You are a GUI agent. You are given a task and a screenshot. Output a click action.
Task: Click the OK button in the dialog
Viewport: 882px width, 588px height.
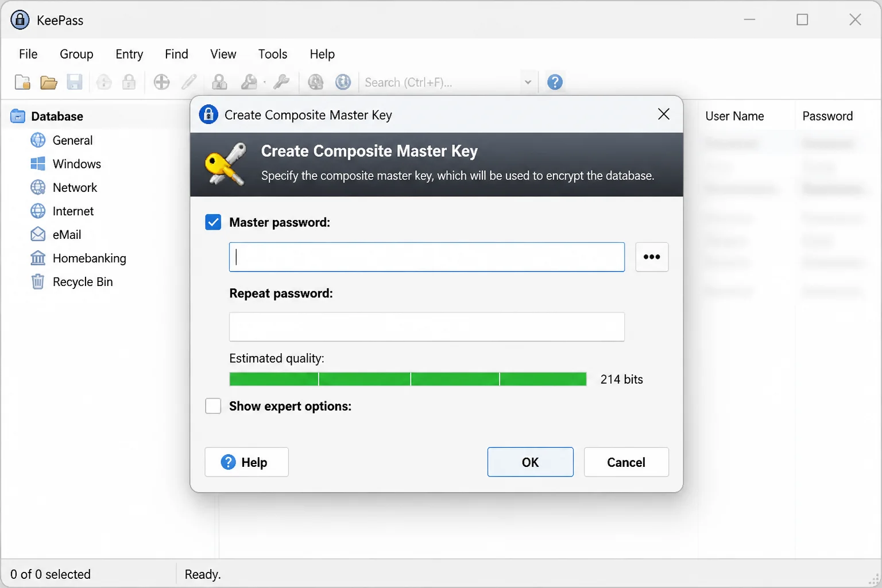pos(530,462)
